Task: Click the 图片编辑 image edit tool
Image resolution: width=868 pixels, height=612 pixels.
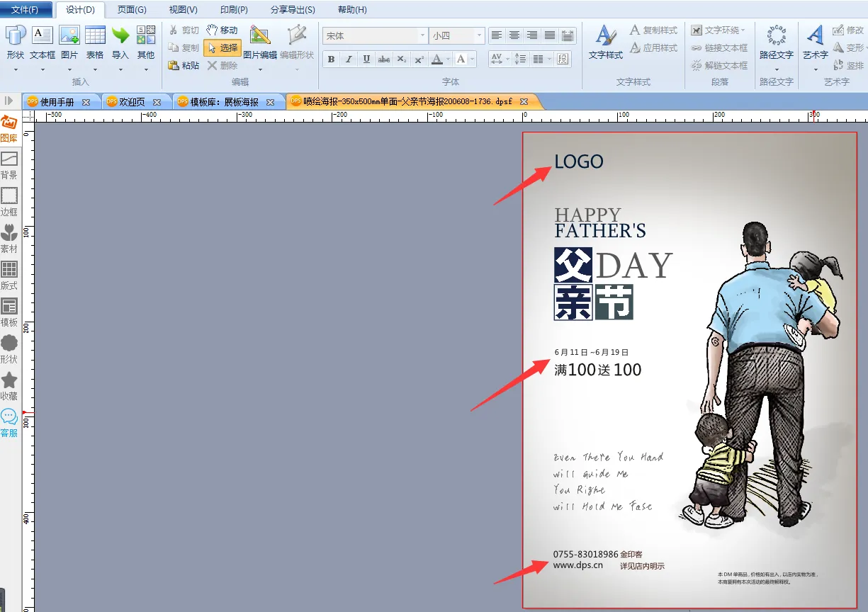Action: coord(260,42)
